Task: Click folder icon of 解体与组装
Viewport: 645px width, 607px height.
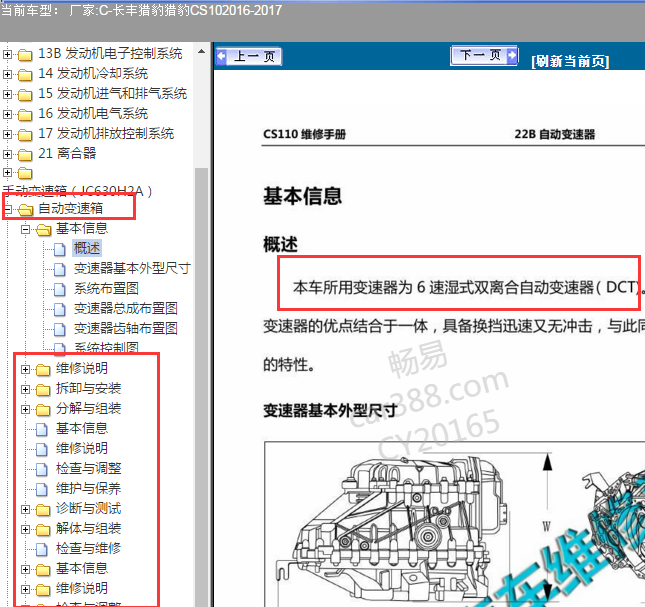Action: [x=43, y=530]
